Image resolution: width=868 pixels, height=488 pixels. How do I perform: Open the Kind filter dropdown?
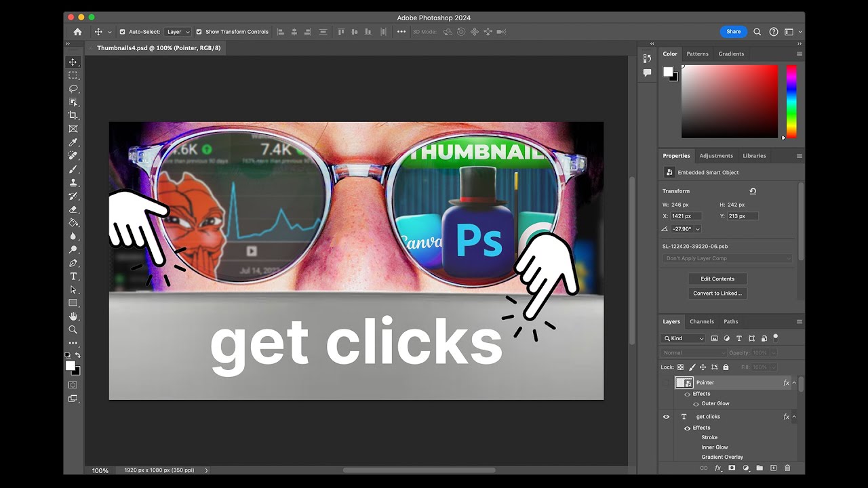tap(684, 338)
